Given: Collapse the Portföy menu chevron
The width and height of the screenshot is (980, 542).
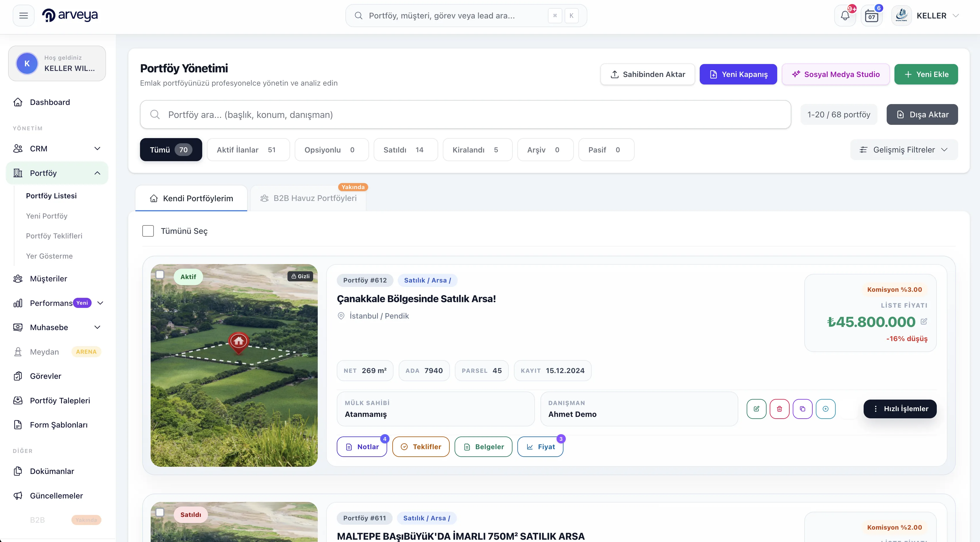Looking at the screenshot, I should (x=97, y=173).
